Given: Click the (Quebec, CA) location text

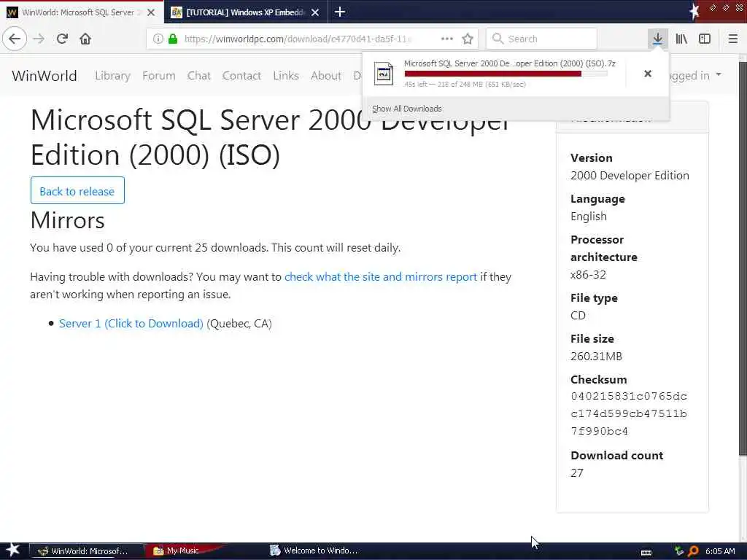Looking at the screenshot, I should 239,323.
